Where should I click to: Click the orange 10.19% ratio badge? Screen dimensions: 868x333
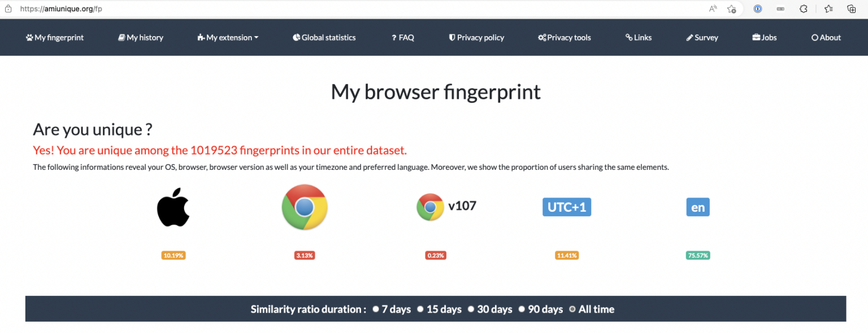tap(173, 255)
